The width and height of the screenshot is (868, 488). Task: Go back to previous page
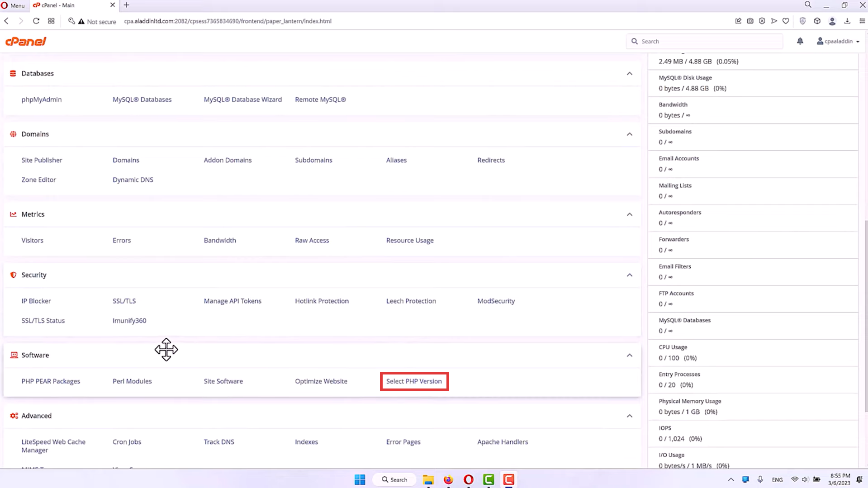(6, 21)
